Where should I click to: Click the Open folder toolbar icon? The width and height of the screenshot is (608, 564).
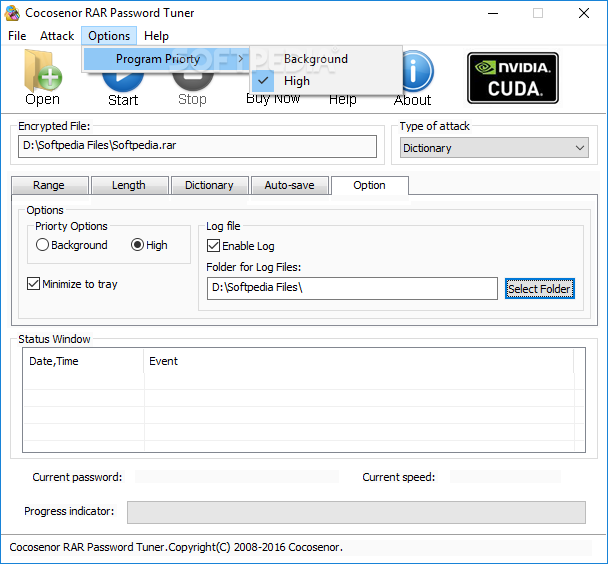[x=42, y=72]
